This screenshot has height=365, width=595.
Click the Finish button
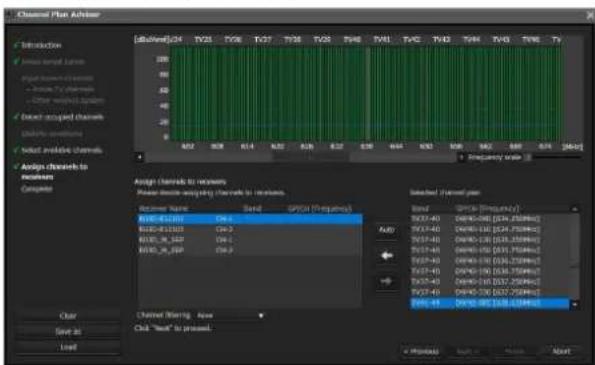515,351
